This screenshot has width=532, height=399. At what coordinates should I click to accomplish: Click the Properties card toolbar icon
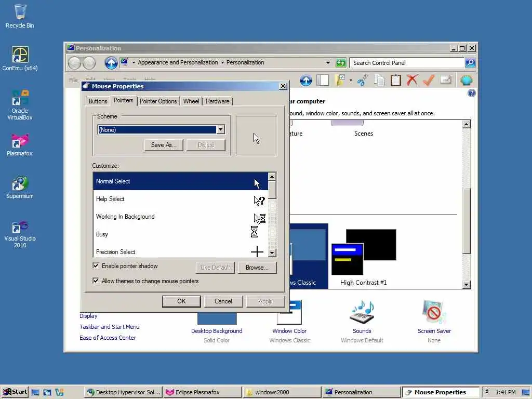tap(445, 80)
